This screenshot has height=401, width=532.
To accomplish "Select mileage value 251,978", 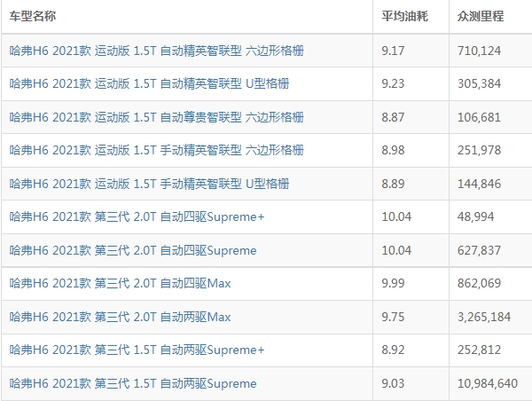I will pyautogui.click(x=479, y=150).
